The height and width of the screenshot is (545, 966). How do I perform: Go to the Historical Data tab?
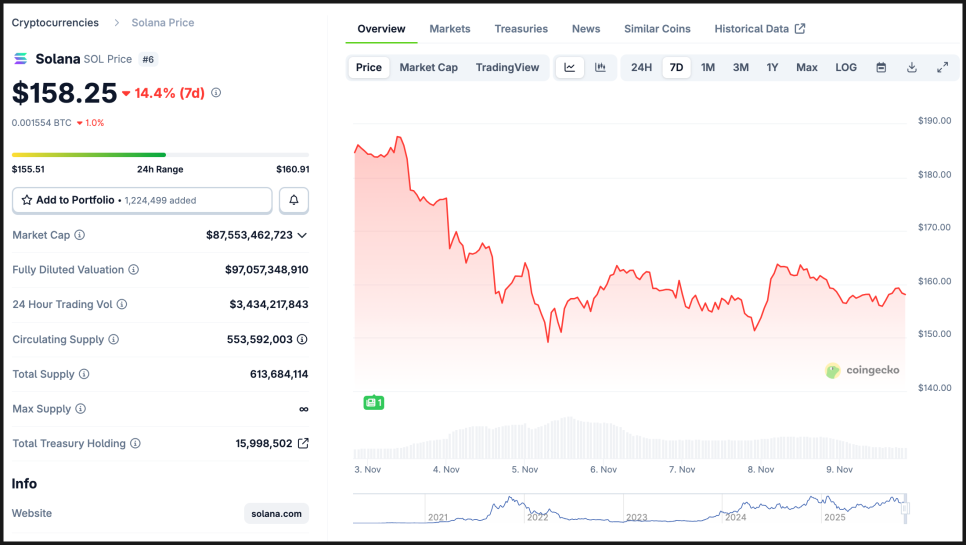point(759,29)
